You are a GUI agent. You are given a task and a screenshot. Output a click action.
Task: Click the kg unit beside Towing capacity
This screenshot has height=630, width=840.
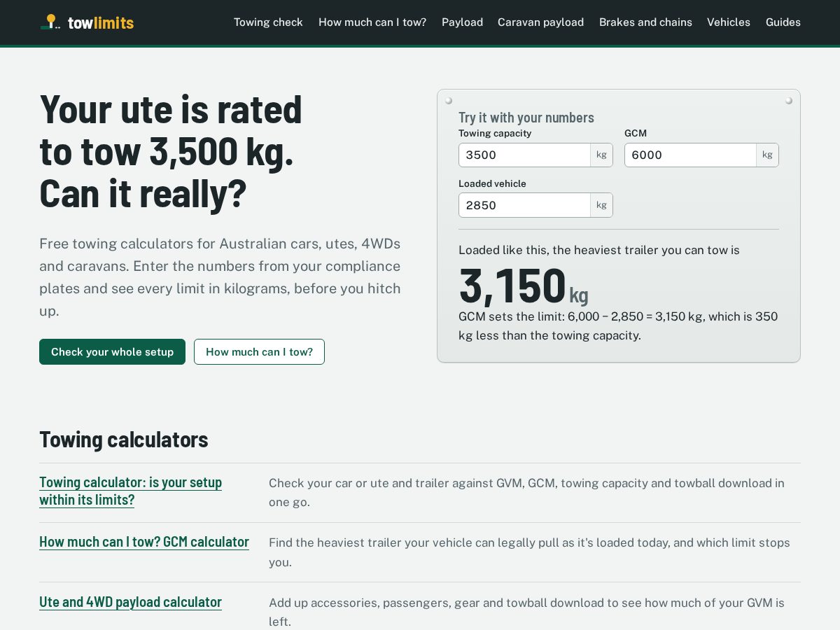click(x=601, y=155)
